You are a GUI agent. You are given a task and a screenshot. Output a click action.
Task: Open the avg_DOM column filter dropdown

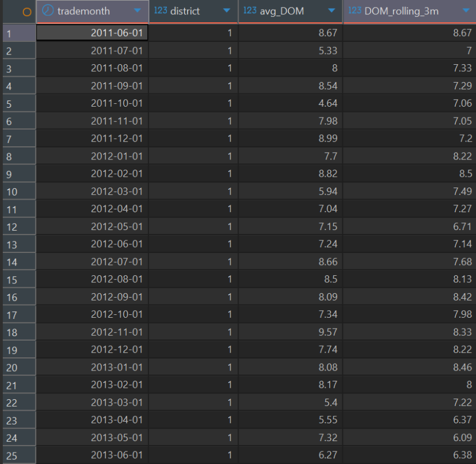(332, 11)
